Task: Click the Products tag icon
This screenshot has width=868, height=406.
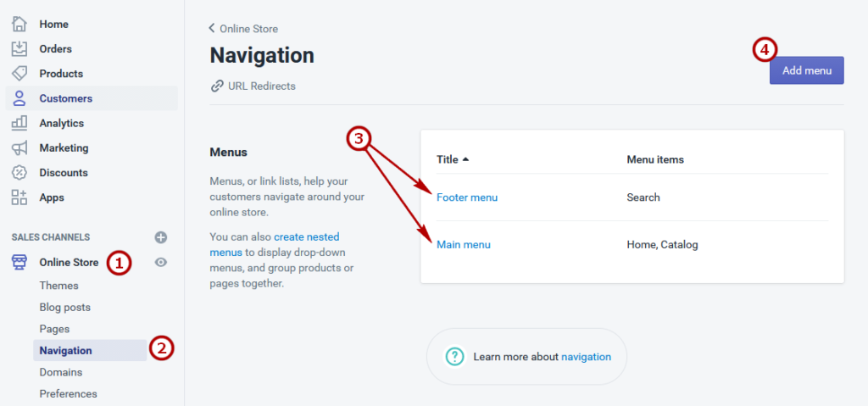Action: click(x=19, y=73)
